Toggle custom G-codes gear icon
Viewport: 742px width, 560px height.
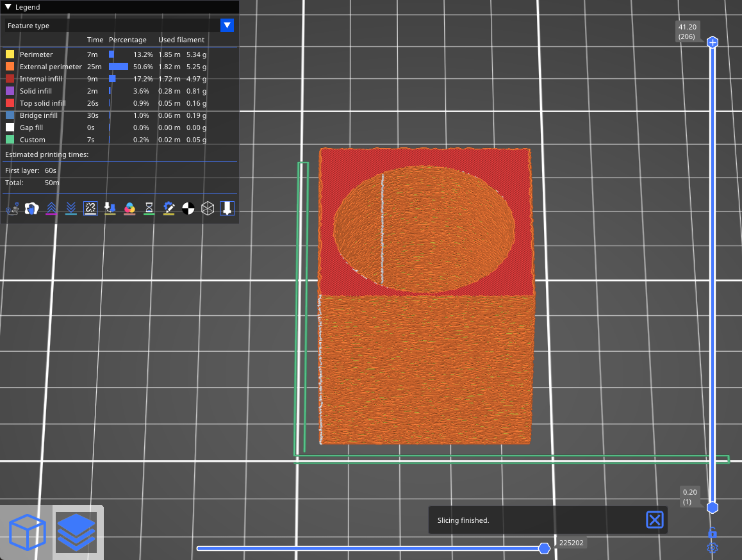tap(169, 208)
